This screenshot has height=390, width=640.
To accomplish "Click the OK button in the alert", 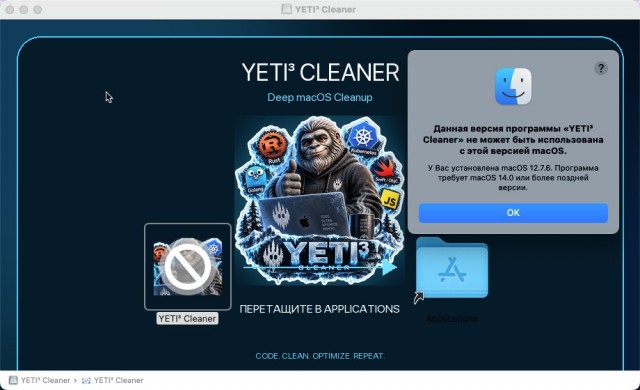I will [x=513, y=213].
